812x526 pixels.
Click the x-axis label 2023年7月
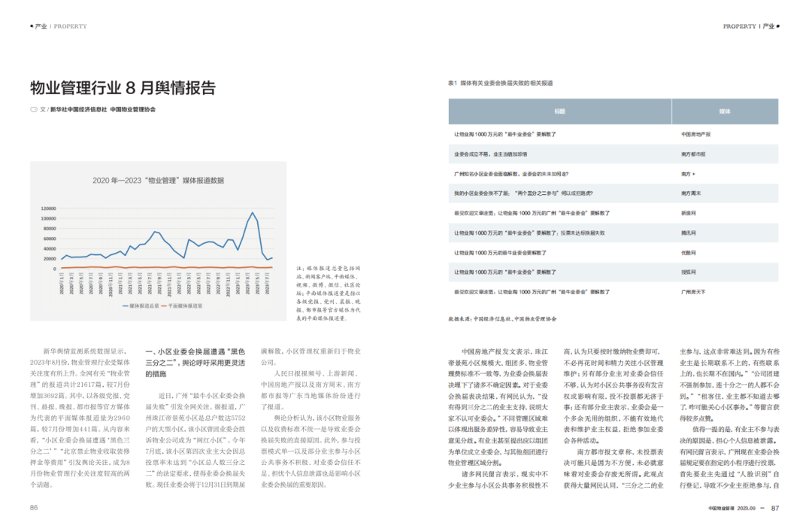[267, 284]
